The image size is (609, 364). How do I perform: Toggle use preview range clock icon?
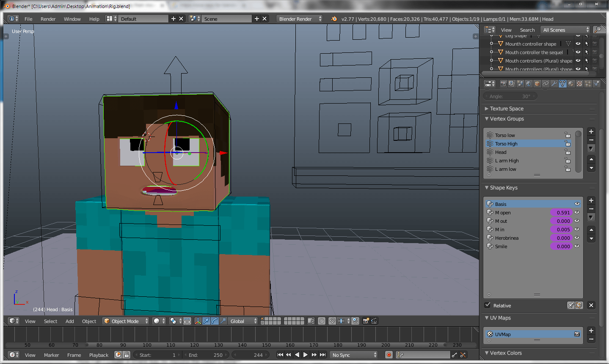pyautogui.click(x=118, y=355)
